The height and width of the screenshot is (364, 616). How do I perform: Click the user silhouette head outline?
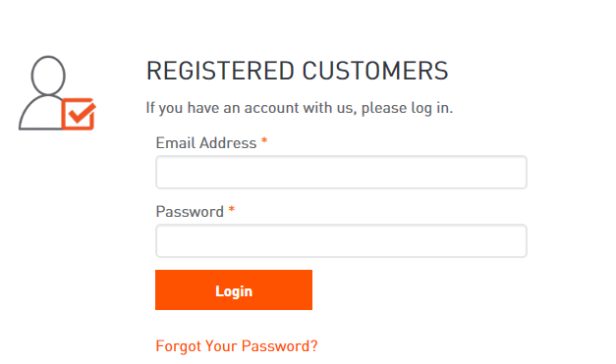(x=48, y=75)
